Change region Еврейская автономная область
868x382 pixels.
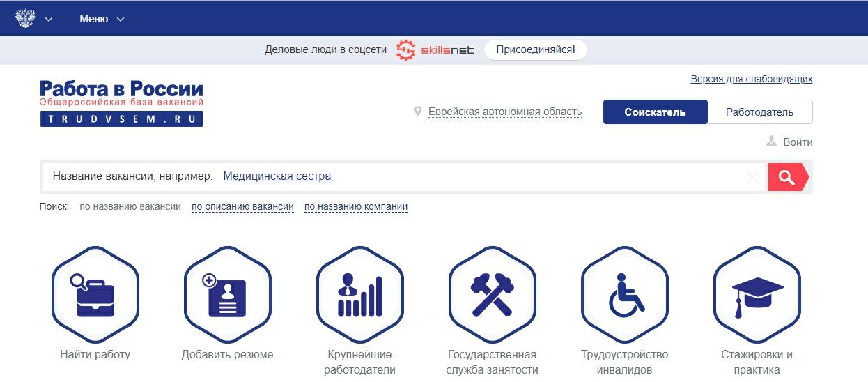tap(505, 112)
